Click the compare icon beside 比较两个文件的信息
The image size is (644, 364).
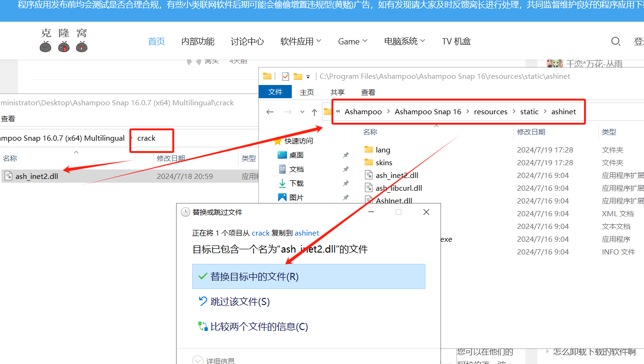pos(203,326)
